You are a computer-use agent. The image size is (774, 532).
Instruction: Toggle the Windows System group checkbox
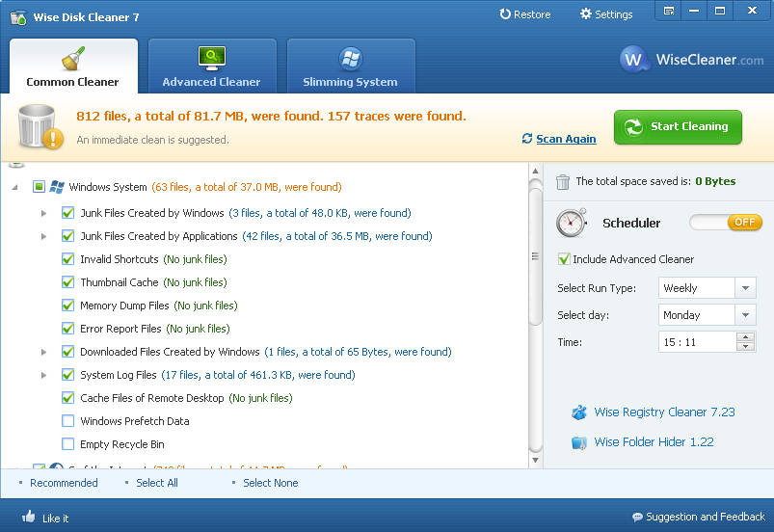pyautogui.click(x=39, y=187)
